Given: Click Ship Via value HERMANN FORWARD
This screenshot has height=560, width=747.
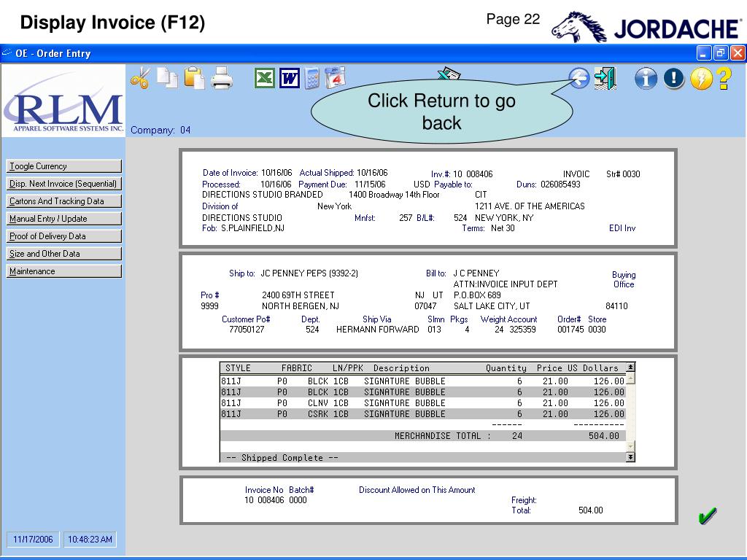Looking at the screenshot, I should [378, 330].
